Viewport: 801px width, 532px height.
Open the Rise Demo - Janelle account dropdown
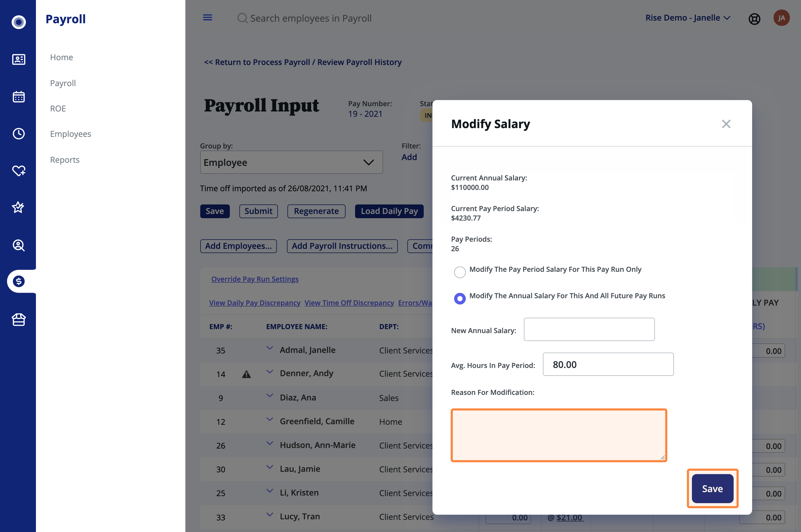click(688, 18)
